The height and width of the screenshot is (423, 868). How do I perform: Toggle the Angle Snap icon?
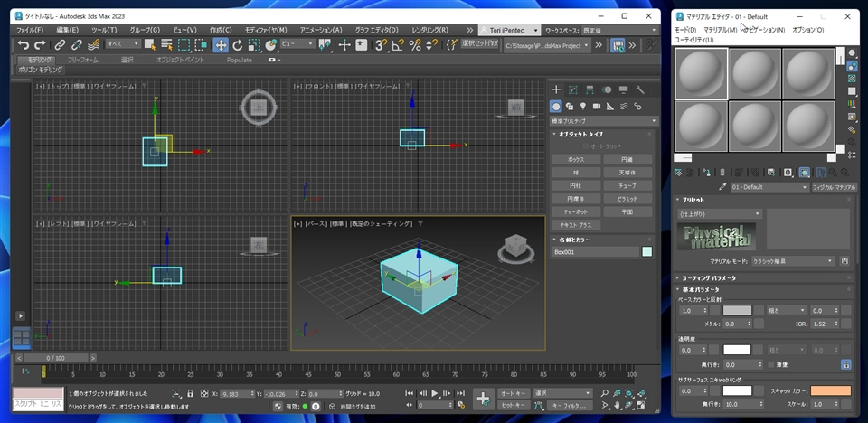398,45
